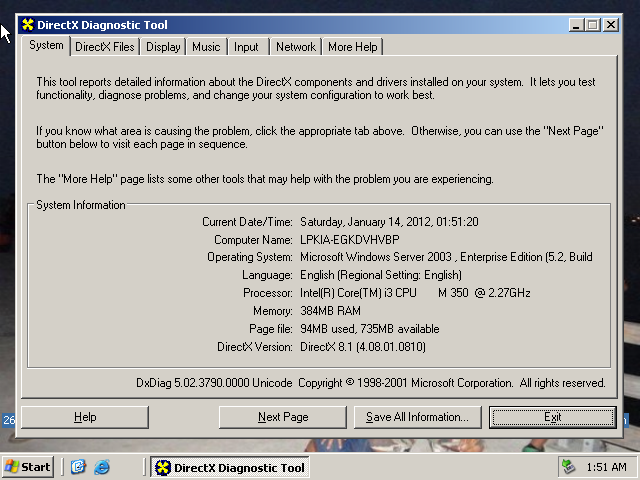Click the System Information group label
The width and height of the screenshot is (640, 480).
point(81,205)
